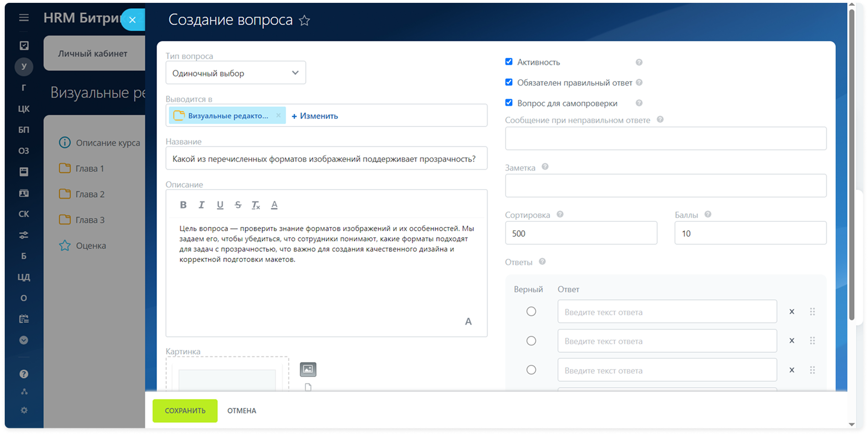868x435 pixels.
Task: Click the third answer text field
Action: [667, 370]
